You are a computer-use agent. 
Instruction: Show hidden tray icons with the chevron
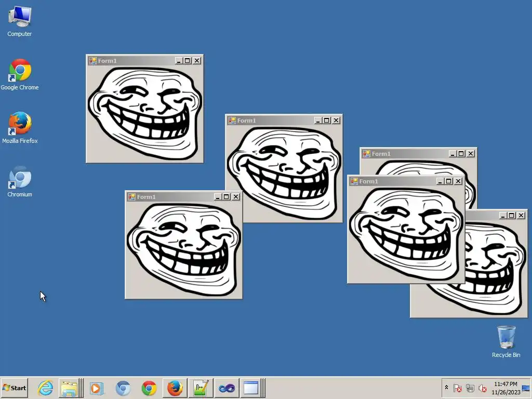(x=446, y=388)
